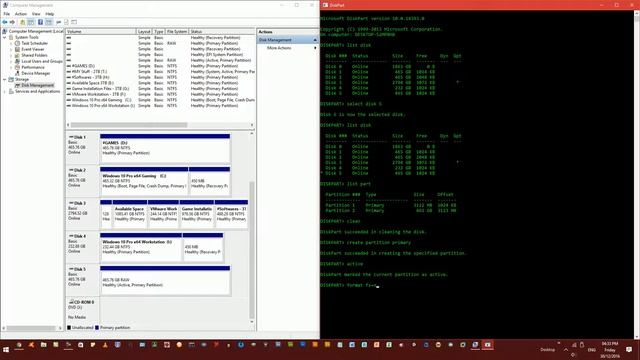Click the Back arrow in Computer Management toolbar
640x360 pixels.
[x=5, y=22]
